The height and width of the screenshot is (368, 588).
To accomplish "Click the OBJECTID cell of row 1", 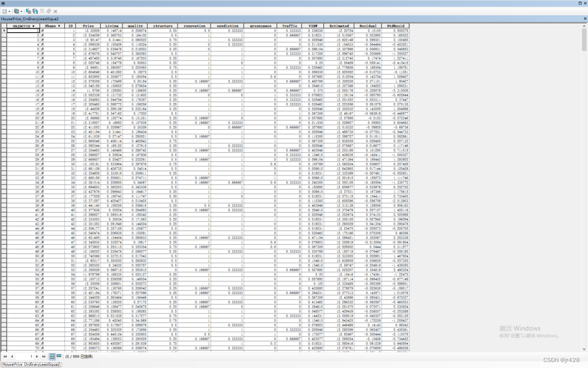I will tap(23, 31).
